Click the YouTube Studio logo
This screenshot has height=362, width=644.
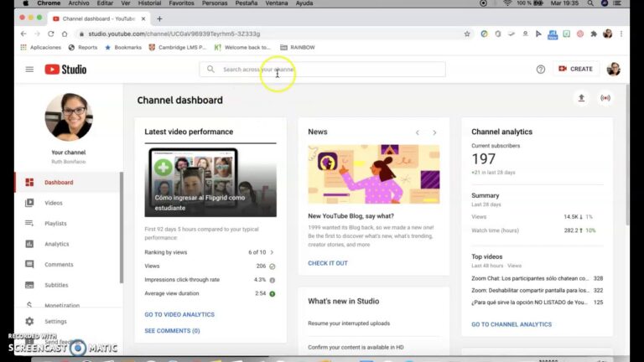(65, 70)
